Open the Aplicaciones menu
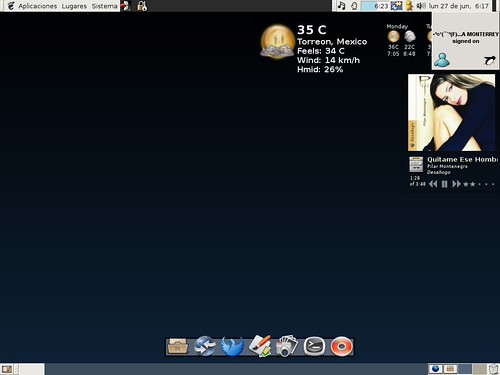The width and height of the screenshot is (500, 375). 37,6
